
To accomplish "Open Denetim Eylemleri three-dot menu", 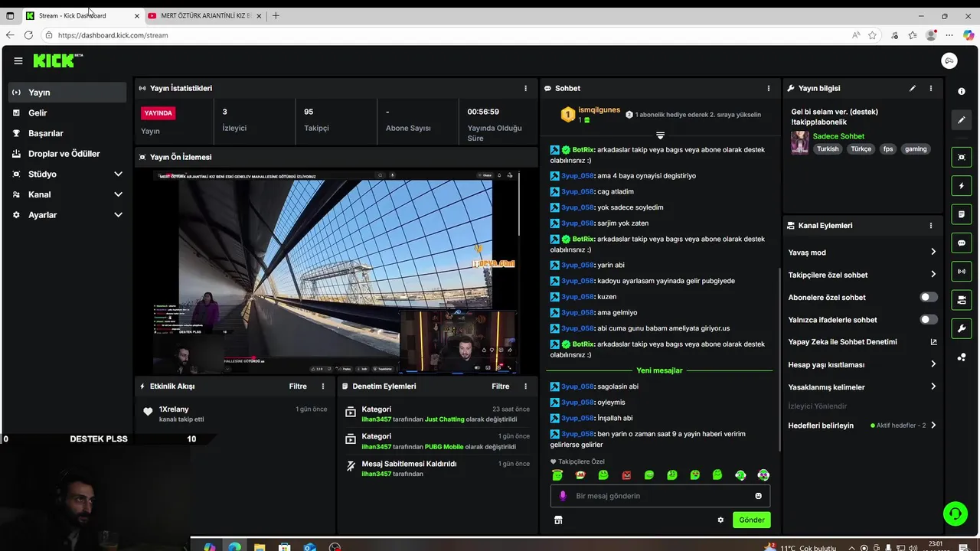I will pos(525,386).
